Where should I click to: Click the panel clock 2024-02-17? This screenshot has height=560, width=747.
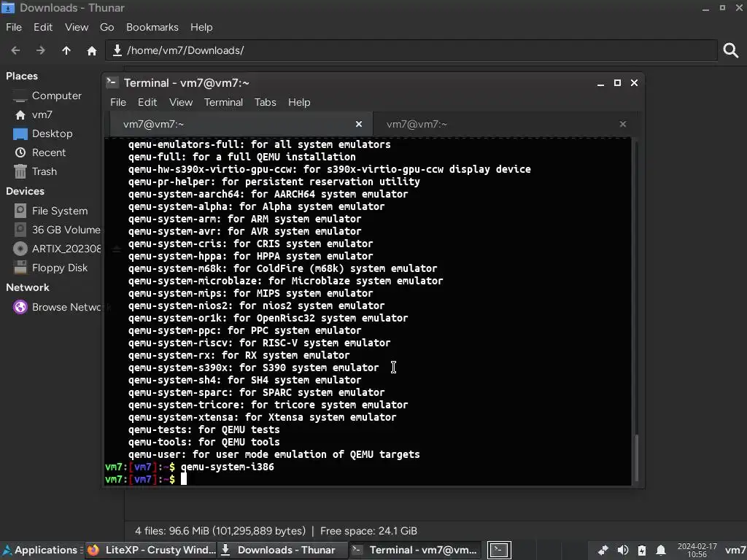pos(697,550)
